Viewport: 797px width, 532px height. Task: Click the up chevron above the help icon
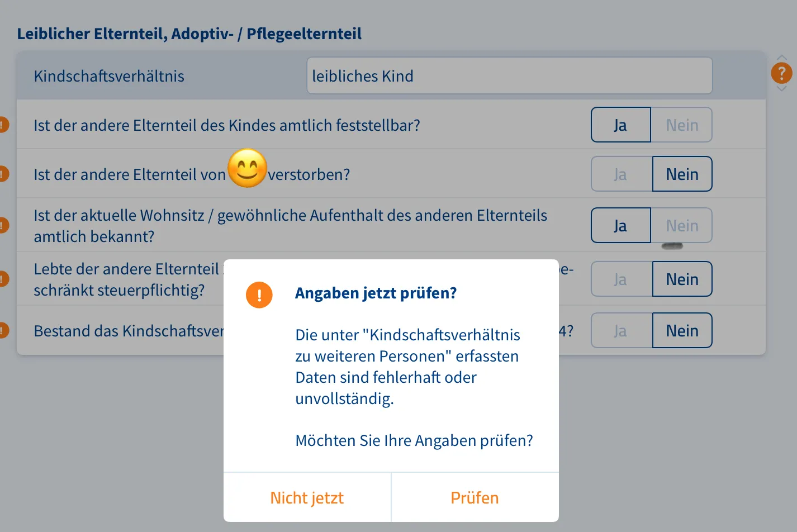[x=781, y=58]
